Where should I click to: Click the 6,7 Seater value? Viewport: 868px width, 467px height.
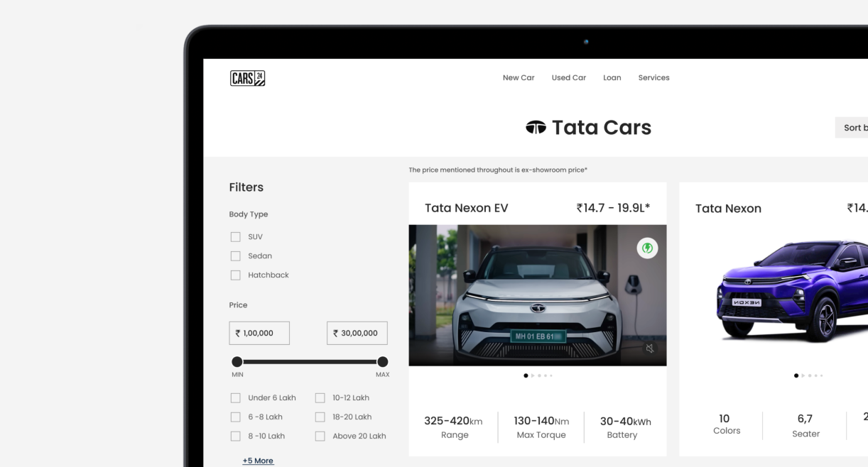tap(805, 419)
